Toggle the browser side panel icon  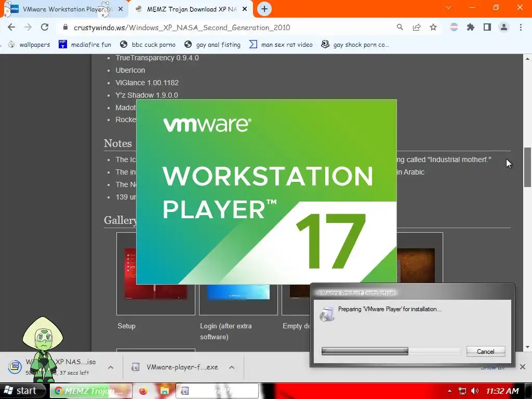[x=487, y=27]
